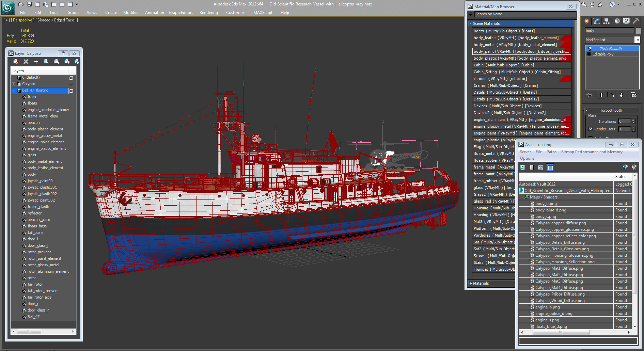Open the Hierarchy command panel tab
644x351 pixels.
tap(606, 21)
